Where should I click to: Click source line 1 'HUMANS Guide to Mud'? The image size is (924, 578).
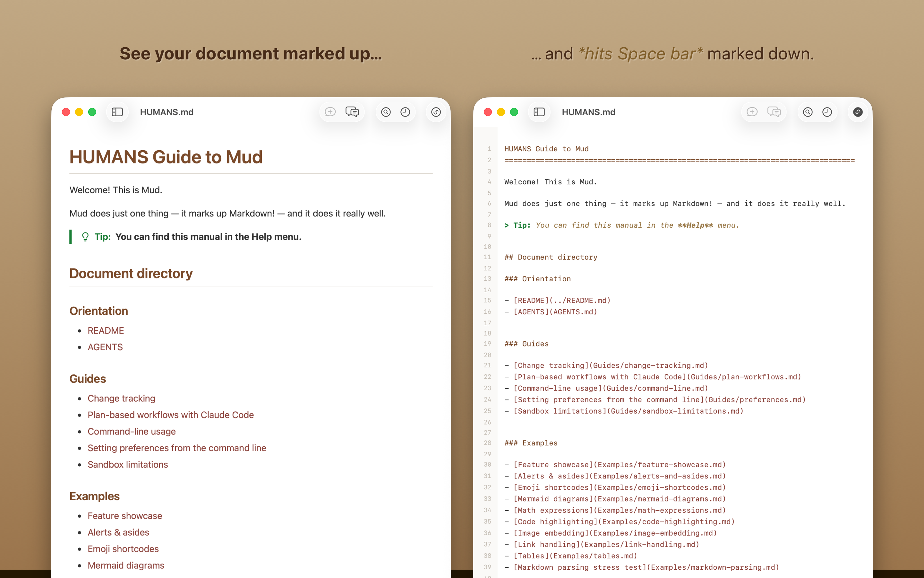pyautogui.click(x=546, y=149)
